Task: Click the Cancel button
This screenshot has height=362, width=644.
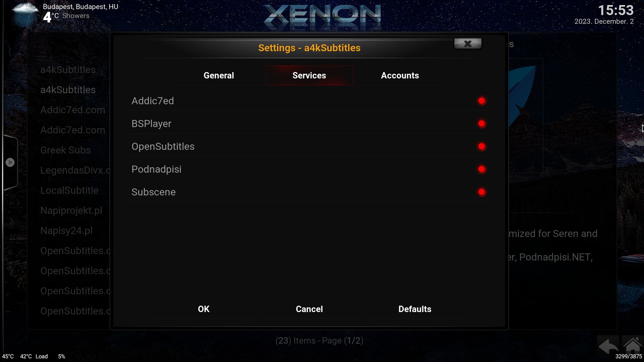Action: (309, 309)
